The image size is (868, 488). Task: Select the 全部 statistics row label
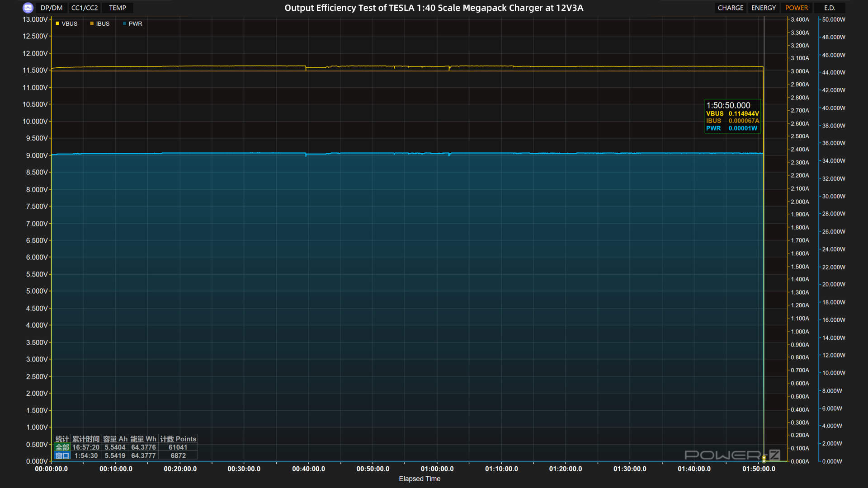click(x=62, y=447)
